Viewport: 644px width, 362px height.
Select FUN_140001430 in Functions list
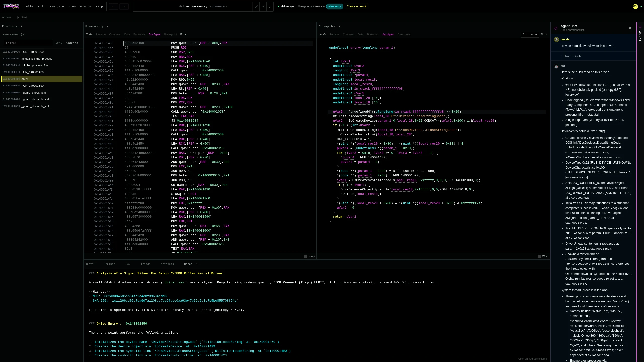pyautogui.click(x=42, y=72)
